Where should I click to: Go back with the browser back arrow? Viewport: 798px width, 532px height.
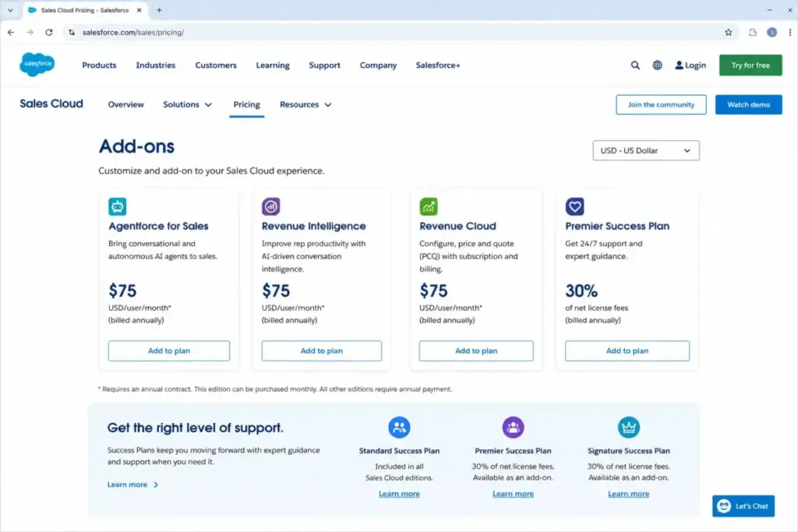11,32
